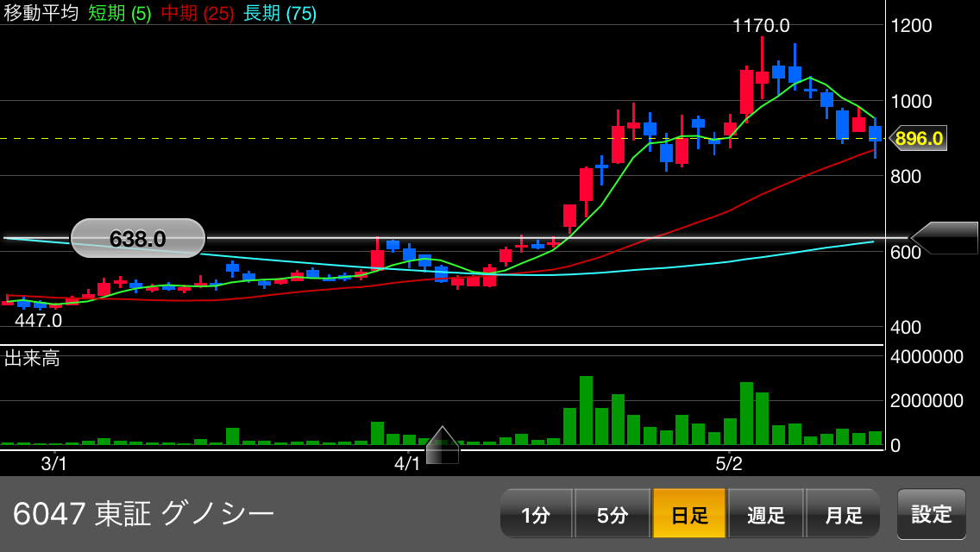Select the red 中期 (25) moving average legend
This screenshot has width=980, height=552.
tap(198, 14)
